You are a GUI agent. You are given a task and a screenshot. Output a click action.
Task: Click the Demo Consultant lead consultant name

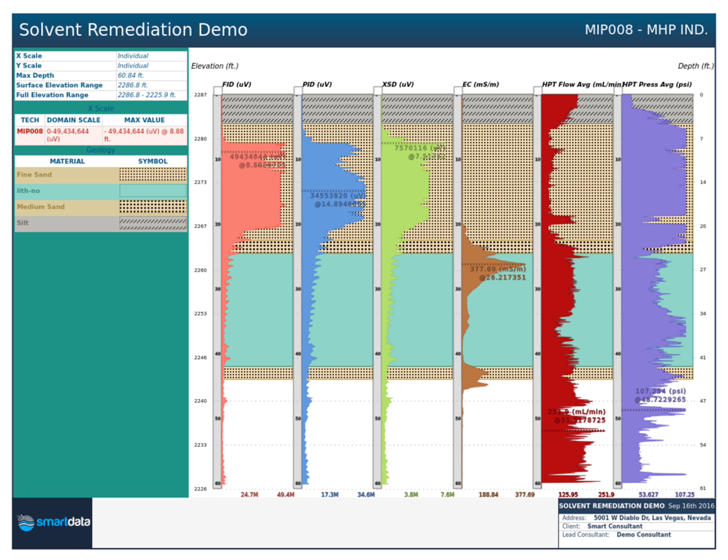click(x=644, y=535)
